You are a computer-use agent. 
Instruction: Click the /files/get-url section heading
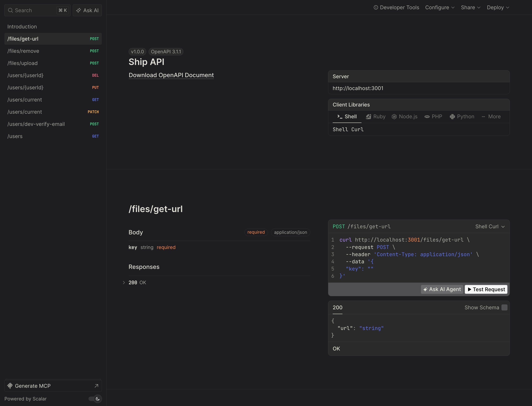156,209
